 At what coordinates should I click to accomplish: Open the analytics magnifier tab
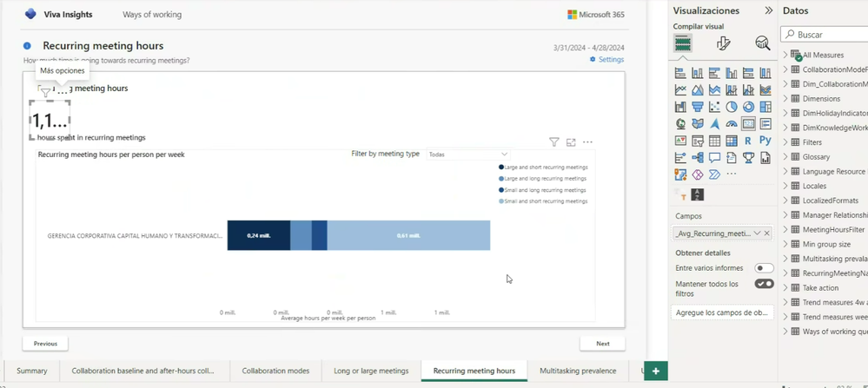(x=763, y=43)
